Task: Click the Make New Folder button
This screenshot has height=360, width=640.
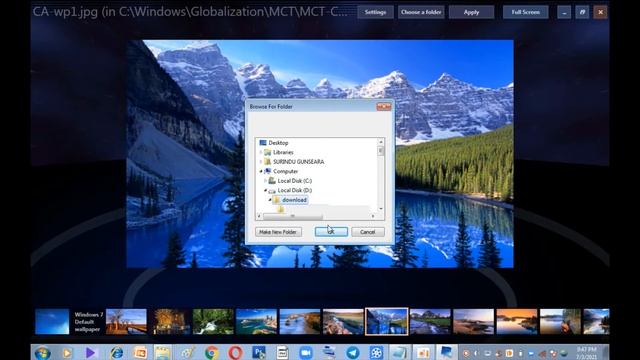Action: click(x=278, y=232)
